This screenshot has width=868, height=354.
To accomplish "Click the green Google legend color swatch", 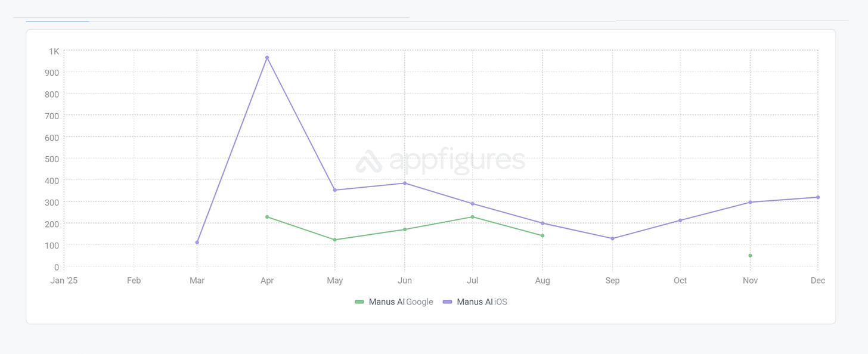I will (359, 302).
